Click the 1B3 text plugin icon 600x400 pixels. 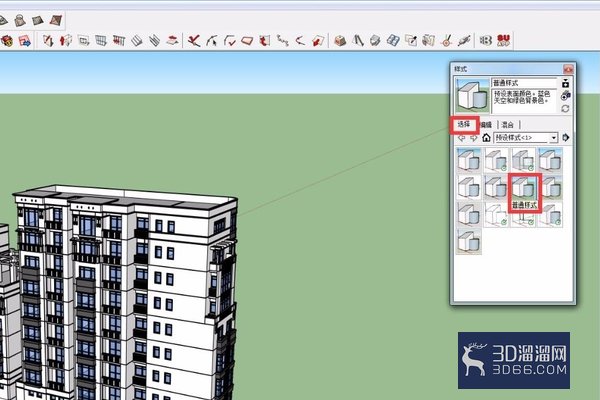coord(486,40)
